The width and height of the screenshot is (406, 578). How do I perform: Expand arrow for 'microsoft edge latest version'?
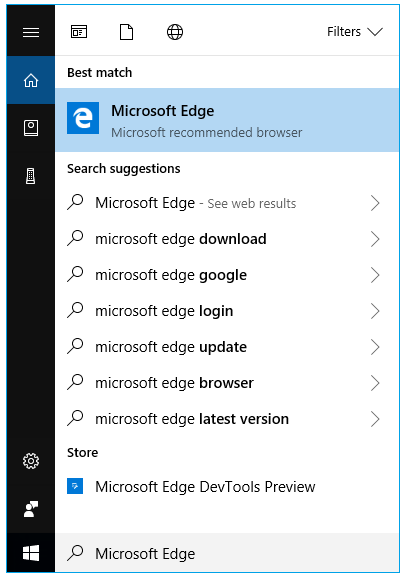coord(375,419)
